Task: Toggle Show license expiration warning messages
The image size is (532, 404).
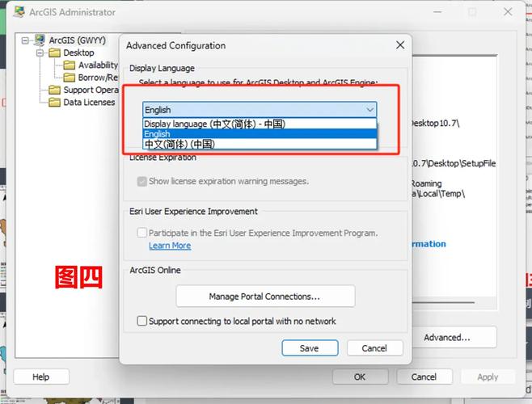Action: (141, 182)
